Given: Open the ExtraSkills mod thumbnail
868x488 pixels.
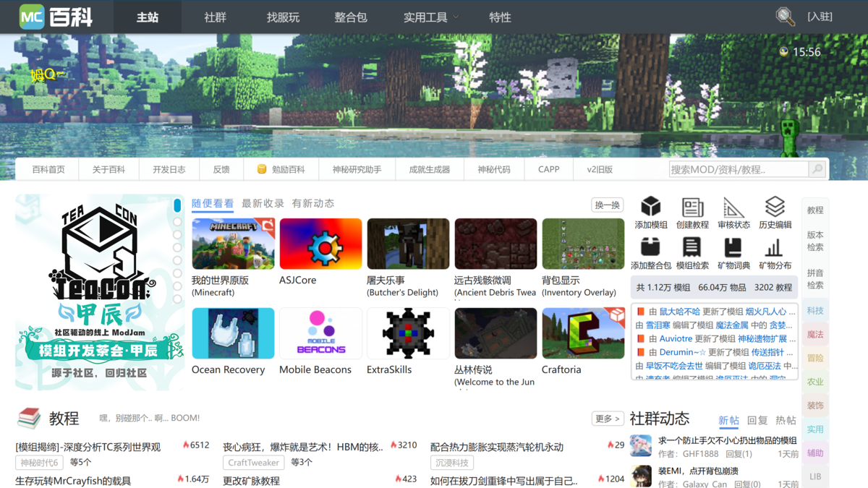Looking at the screenshot, I should coord(408,333).
